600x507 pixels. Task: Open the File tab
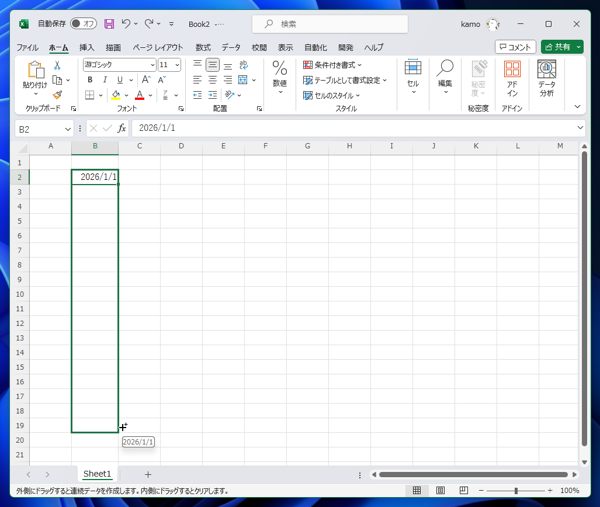pyautogui.click(x=27, y=47)
